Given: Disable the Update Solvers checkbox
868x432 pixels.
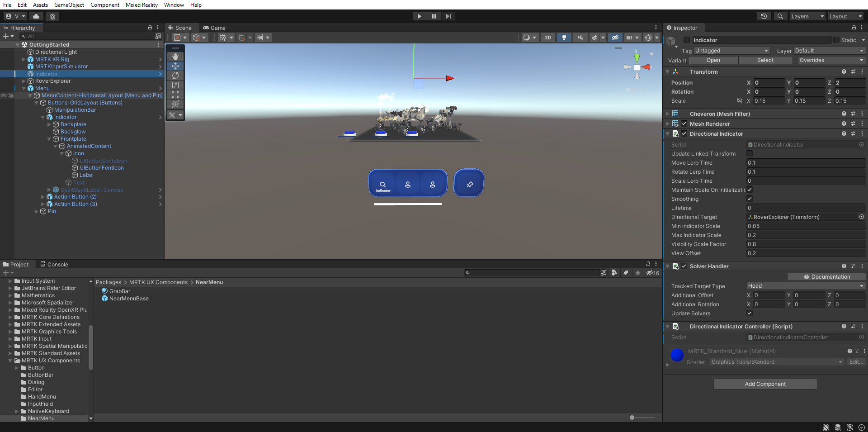Looking at the screenshot, I should [749, 313].
